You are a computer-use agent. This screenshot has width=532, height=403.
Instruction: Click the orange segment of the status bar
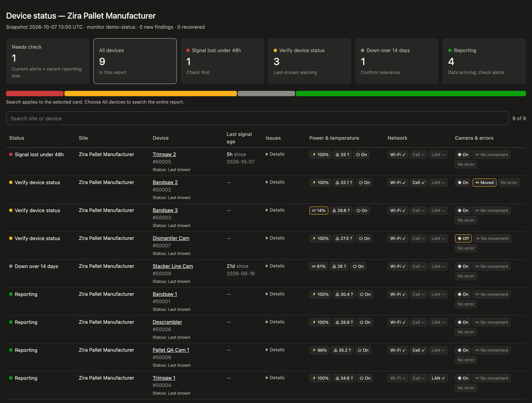tap(150, 94)
